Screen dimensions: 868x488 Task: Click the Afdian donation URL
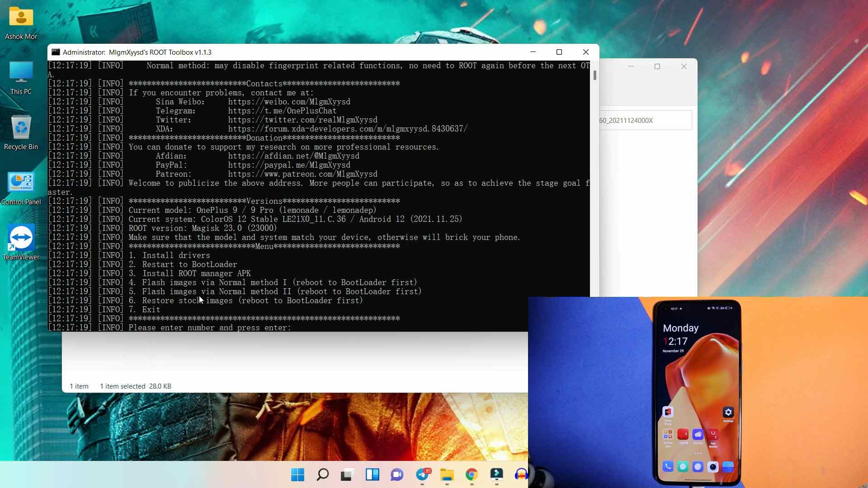tap(294, 156)
